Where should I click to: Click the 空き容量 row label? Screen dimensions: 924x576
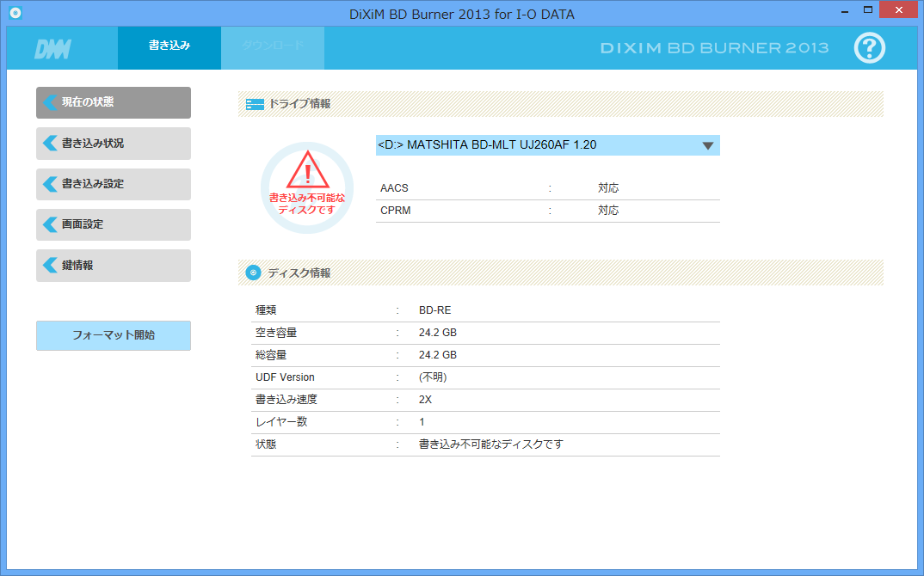(276, 333)
